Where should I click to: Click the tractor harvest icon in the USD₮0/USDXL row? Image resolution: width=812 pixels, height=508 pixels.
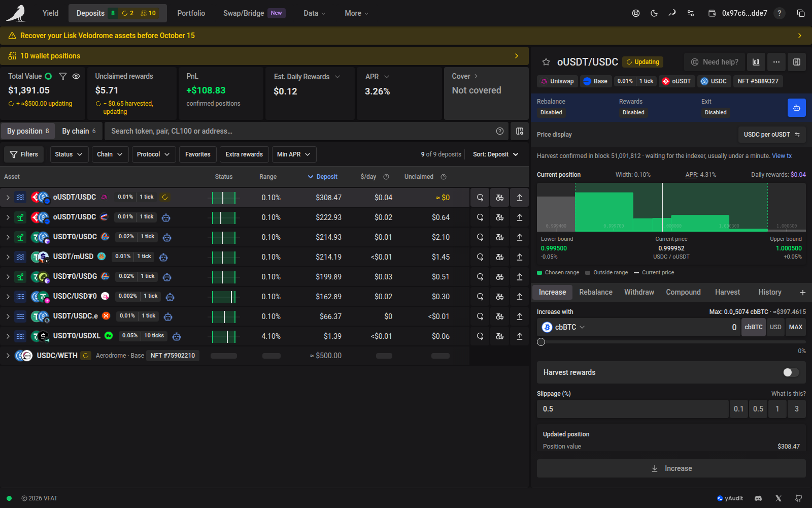coord(500,336)
